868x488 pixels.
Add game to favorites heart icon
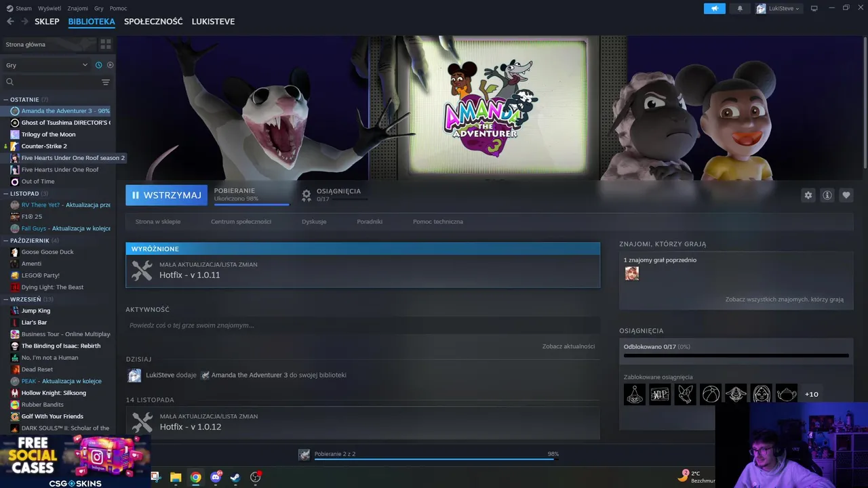tap(846, 195)
